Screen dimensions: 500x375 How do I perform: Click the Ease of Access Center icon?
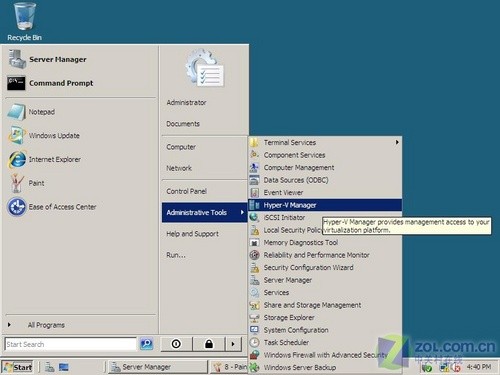(x=16, y=207)
